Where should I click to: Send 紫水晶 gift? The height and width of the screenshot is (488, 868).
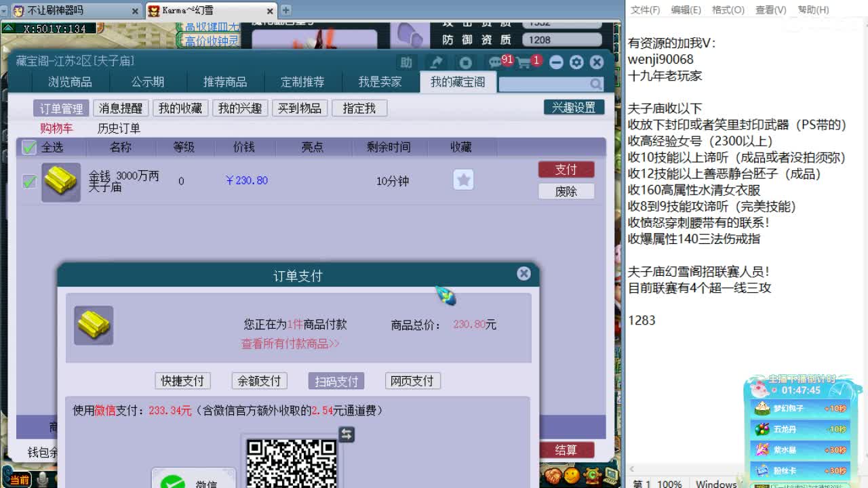800,449
